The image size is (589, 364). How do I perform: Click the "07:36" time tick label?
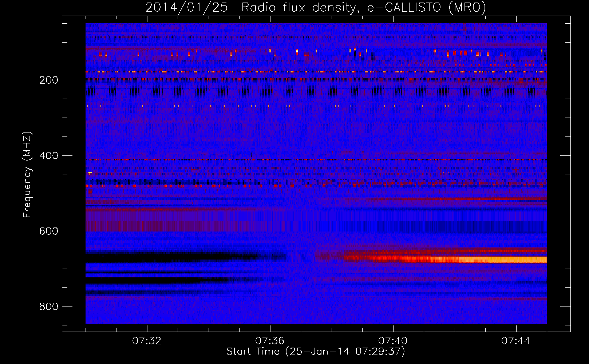click(270, 341)
